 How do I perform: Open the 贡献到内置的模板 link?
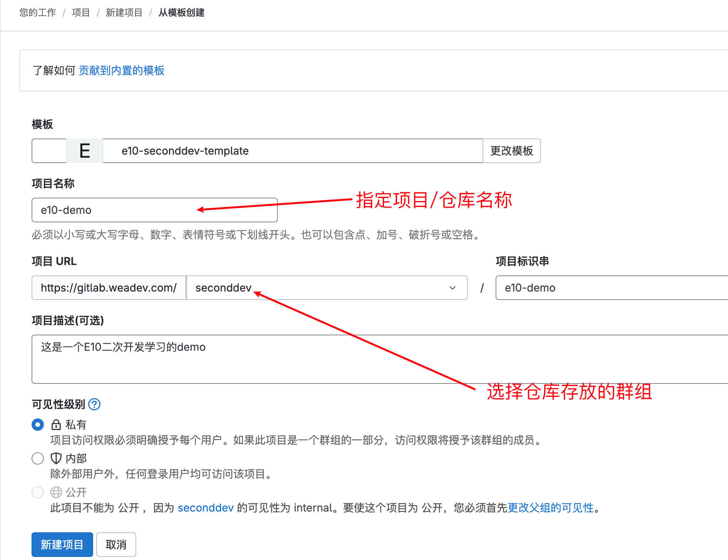coord(122,70)
